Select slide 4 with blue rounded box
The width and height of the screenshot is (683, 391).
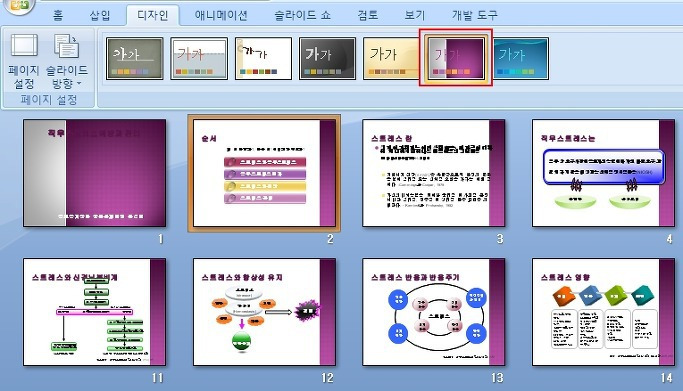click(603, 173)
